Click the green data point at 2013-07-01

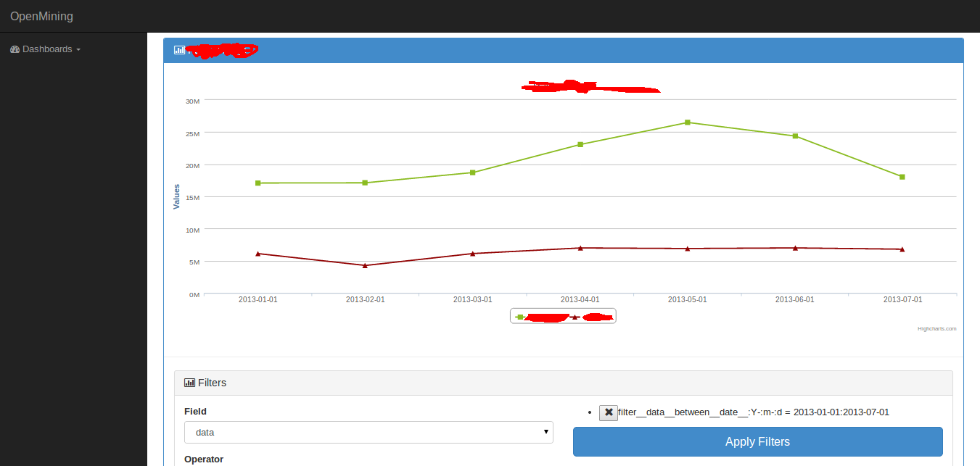[902, 177]
